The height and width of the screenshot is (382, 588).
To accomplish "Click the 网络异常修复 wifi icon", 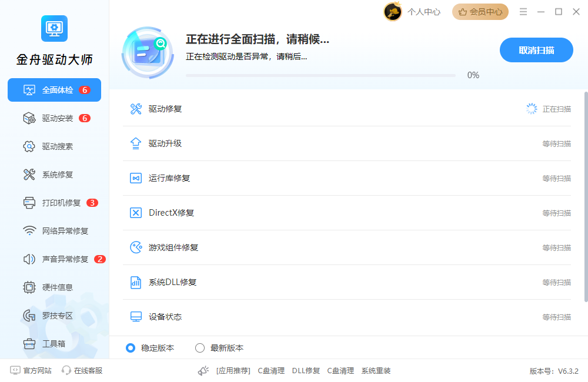I will 29,231.
